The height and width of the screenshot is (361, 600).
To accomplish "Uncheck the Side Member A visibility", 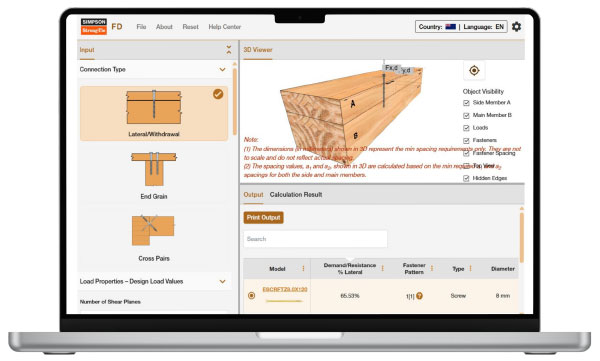I will [466, 103].
